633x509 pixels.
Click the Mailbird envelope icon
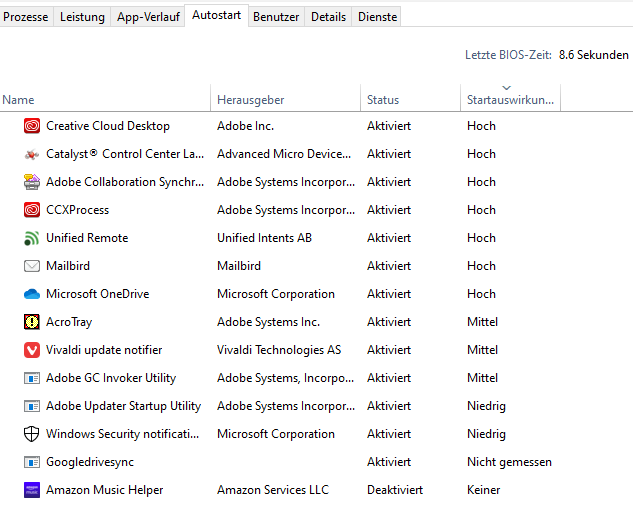[x=31, y=266]
